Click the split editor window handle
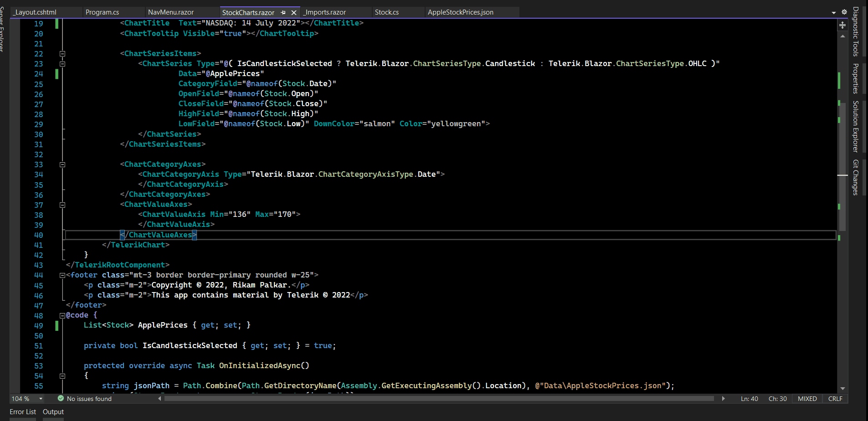The height and width of the screenshot is (421, 868). click(x=842, y=26)
